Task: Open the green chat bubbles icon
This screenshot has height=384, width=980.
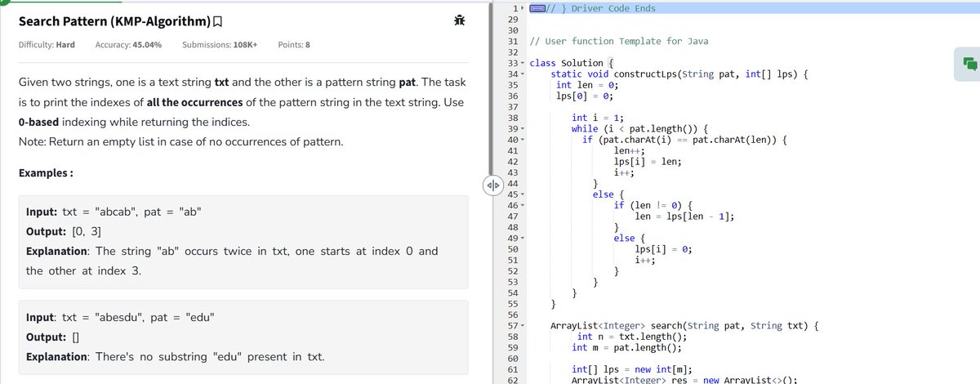Action: 969,64
